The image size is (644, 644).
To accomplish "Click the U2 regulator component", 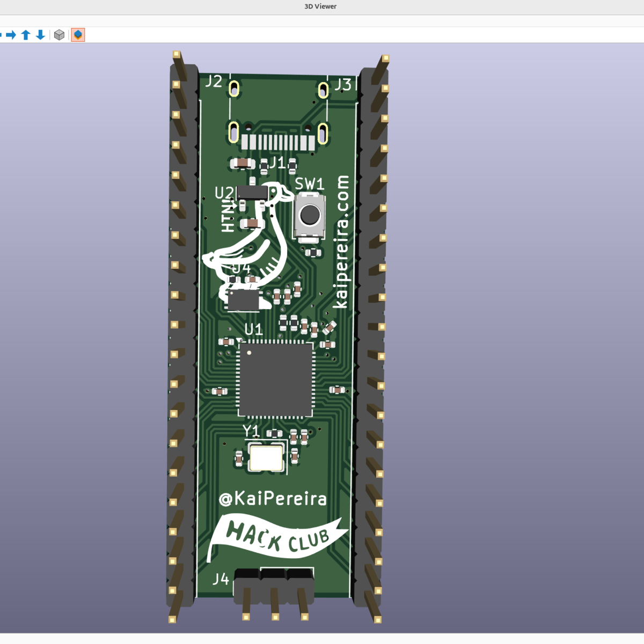I will point(252,192).
